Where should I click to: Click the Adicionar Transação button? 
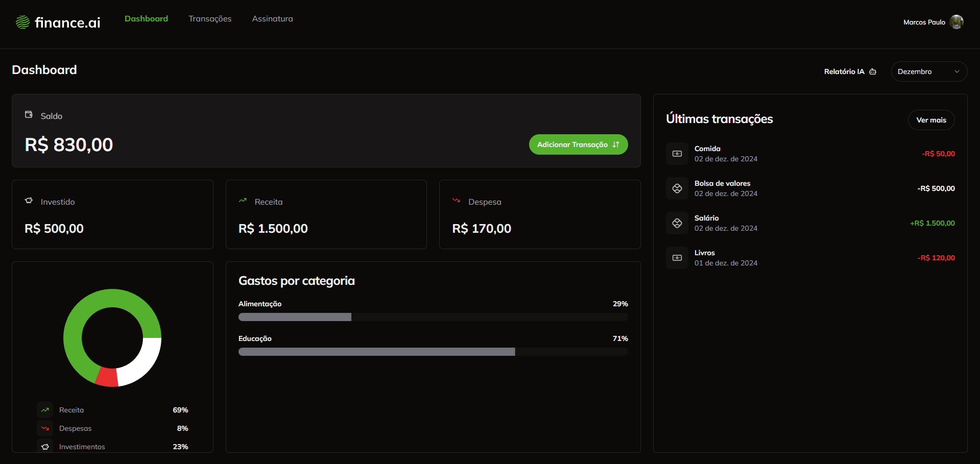coord(578,144)
